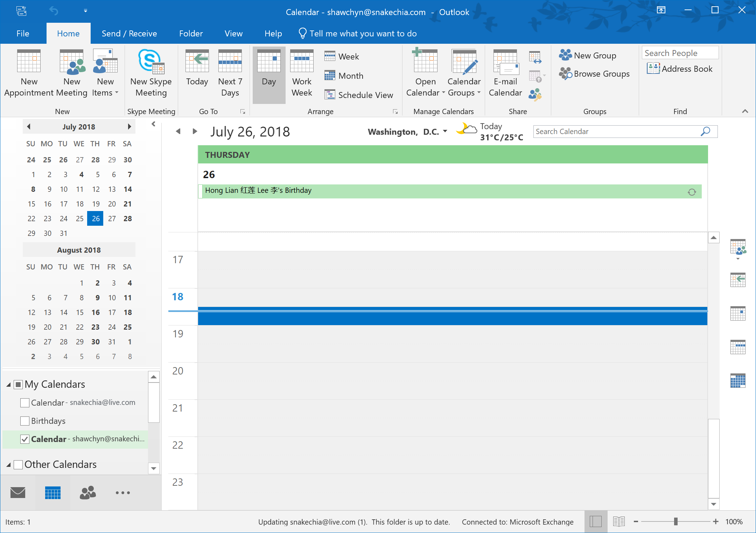Open the Send / Receive tab
Image resolution: width=756 pixels, height=533 pixels.
(129, 34)
